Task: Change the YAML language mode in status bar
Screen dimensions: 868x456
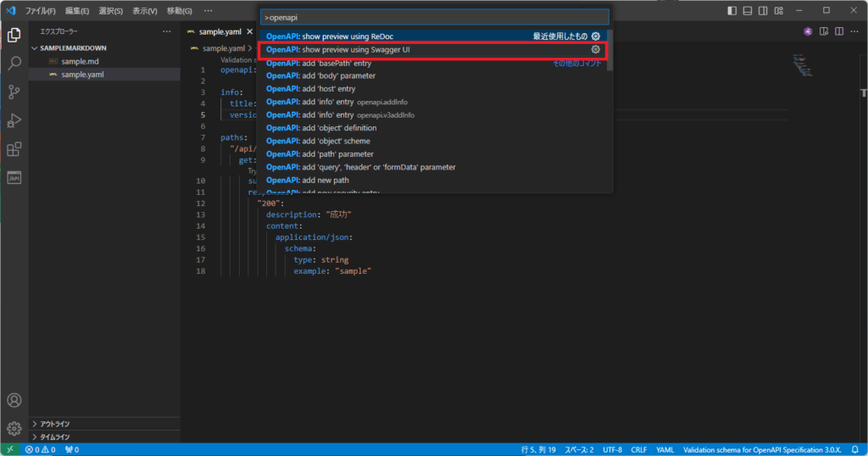Action: coord(665,449)
